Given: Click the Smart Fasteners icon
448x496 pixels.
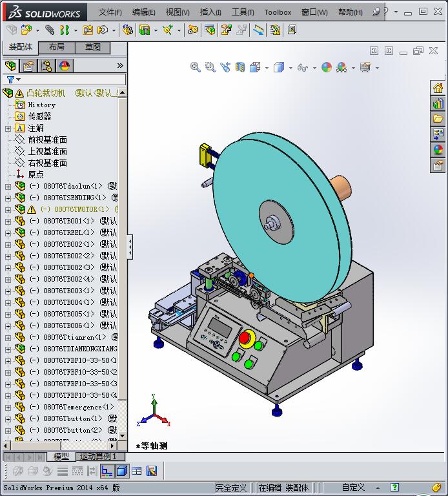Looking at the screenshot, I should pyautogui.click(x=88, y=30).
